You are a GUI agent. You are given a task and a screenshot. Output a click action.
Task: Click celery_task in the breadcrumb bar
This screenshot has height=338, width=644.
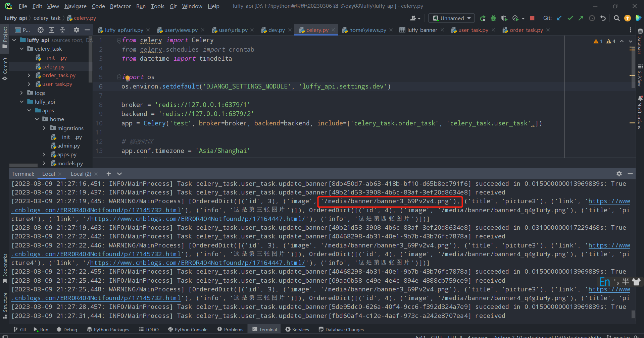47,18
